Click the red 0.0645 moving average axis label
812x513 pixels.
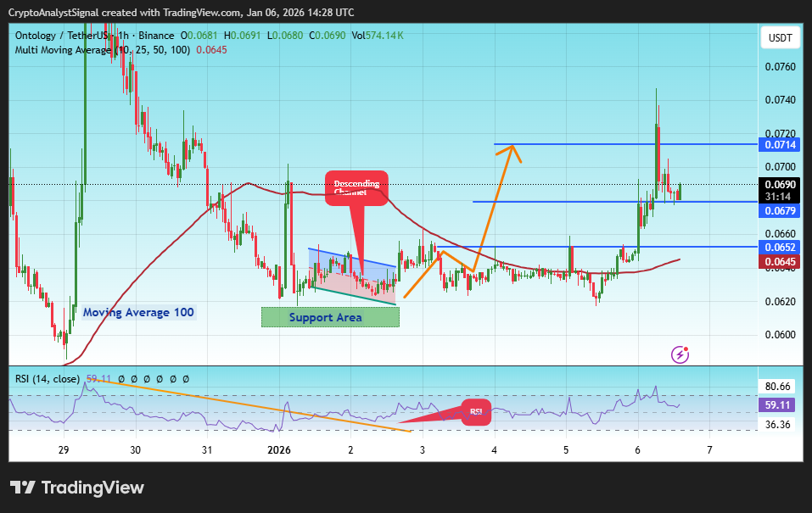click(781, 262)
